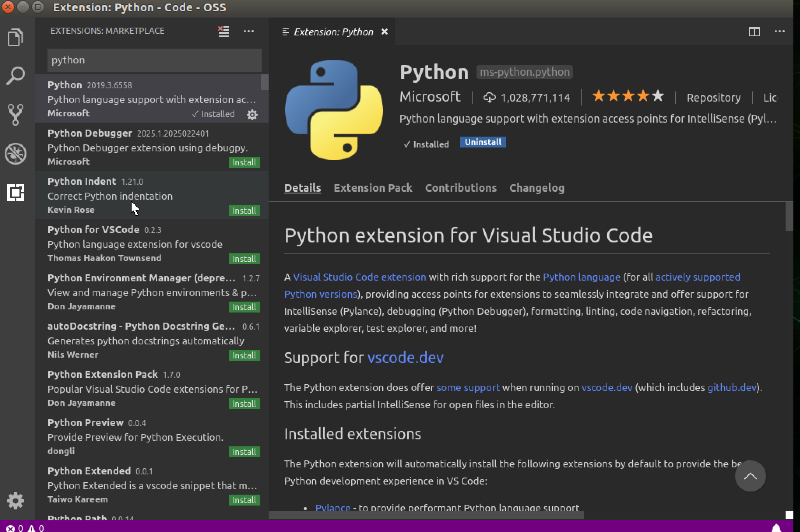The height and width of the screenshot is (532, 800).
Task: Open the editor More Actions menu
Action: (x=780, y=32)
